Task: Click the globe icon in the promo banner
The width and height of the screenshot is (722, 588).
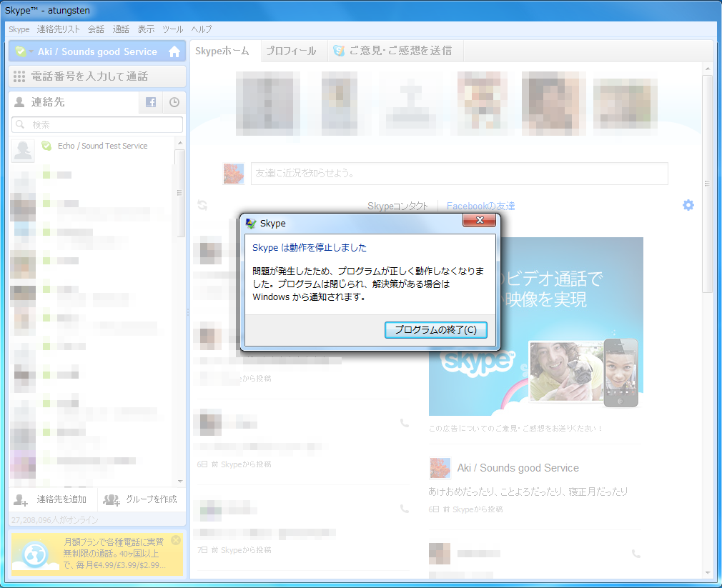Action: tap(34, 555)
